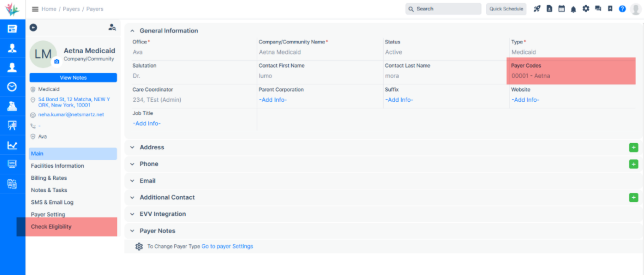Expand the Address section
Viewport: 644px width, 275px height.
[132, 147]
